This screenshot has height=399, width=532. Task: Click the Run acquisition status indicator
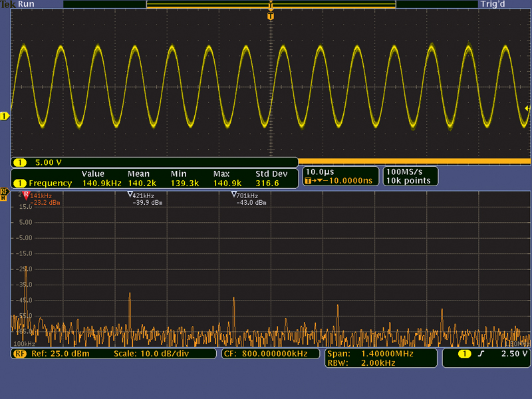[28, 4]
